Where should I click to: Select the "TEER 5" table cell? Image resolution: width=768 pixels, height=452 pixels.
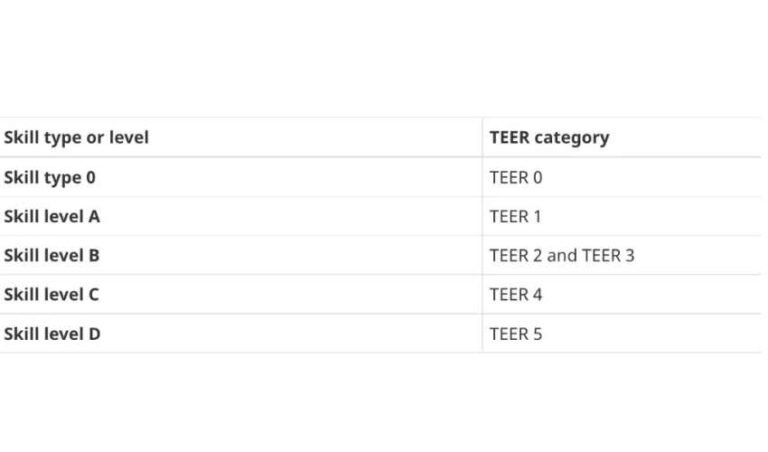click(516, 334)
